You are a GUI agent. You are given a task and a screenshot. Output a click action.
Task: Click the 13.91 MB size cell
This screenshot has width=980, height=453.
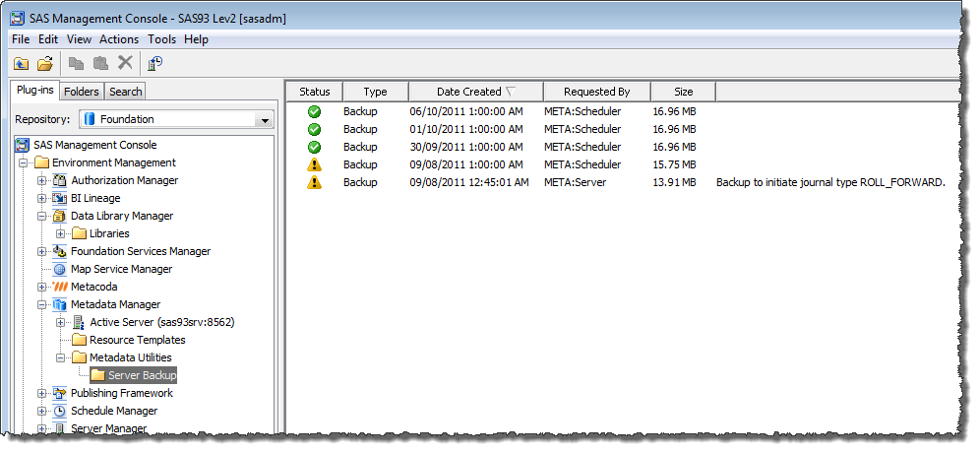tap(674, 183)
